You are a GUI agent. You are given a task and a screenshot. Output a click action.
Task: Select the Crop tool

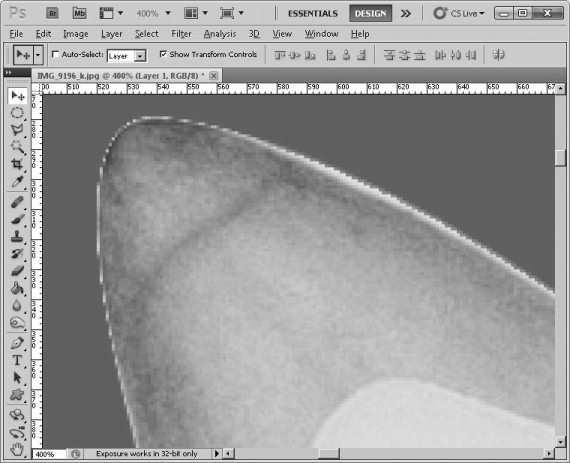pos(17,164)
